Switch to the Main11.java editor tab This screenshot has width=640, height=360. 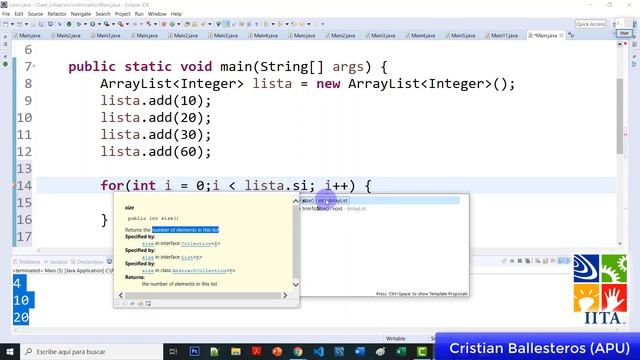[x=502, y=36]
